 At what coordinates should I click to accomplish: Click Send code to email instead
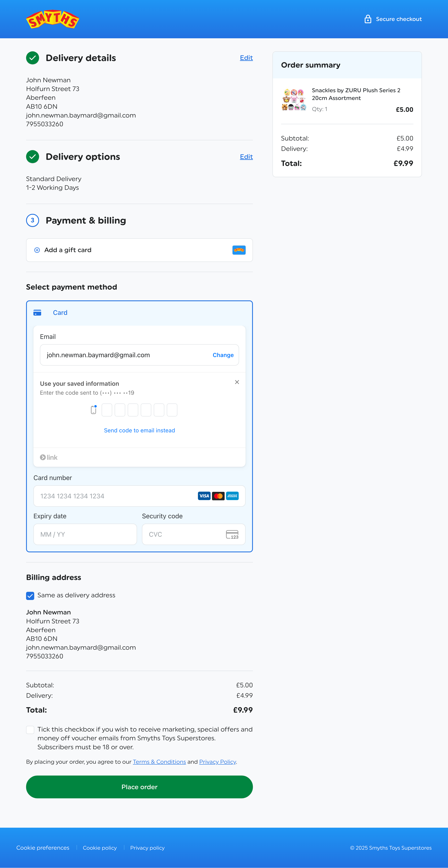139,430
